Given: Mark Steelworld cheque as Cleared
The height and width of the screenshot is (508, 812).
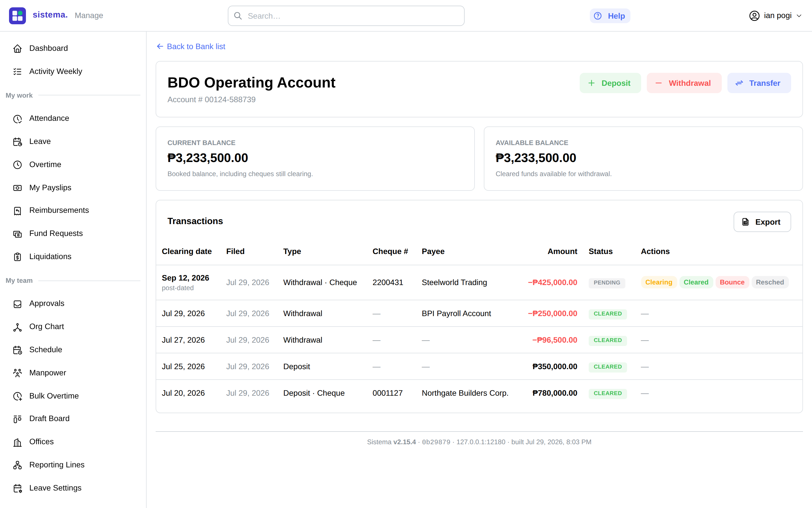Looking at the screenshot, I should coord(696,282).
